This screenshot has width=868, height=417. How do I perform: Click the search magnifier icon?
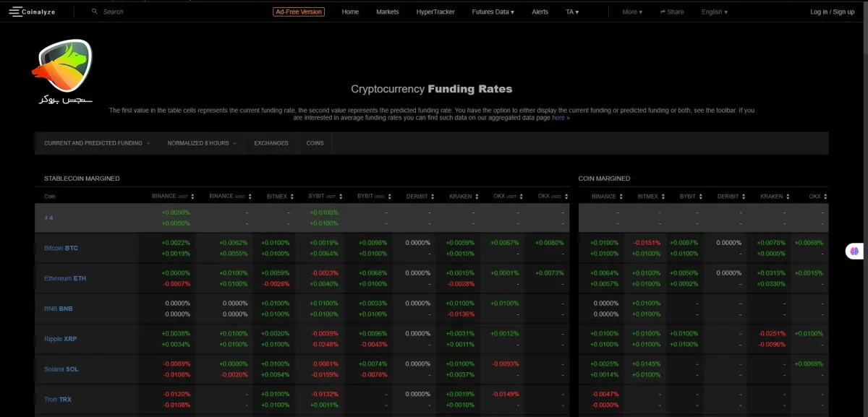tap(95, 12)
